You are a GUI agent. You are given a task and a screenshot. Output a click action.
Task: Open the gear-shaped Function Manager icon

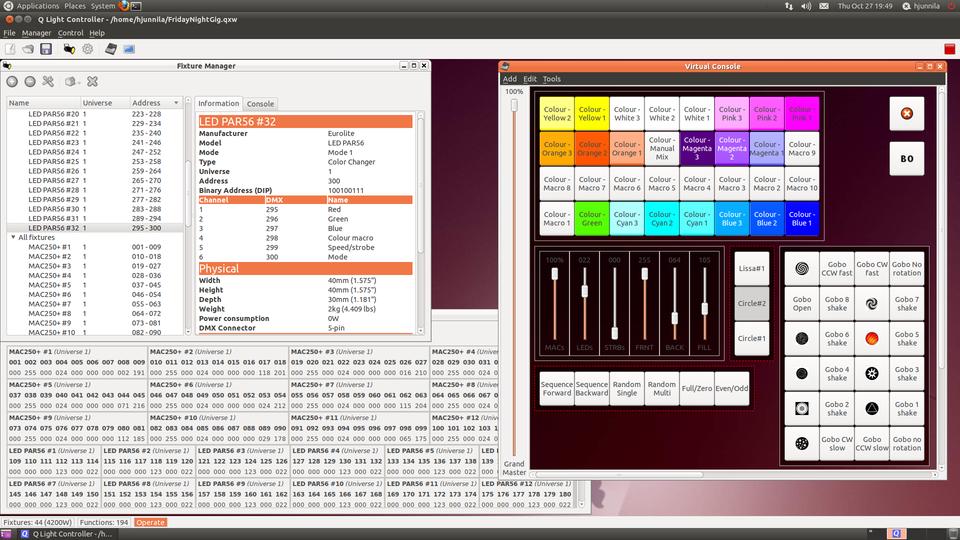pyautogui.click(x=88, y=48)
